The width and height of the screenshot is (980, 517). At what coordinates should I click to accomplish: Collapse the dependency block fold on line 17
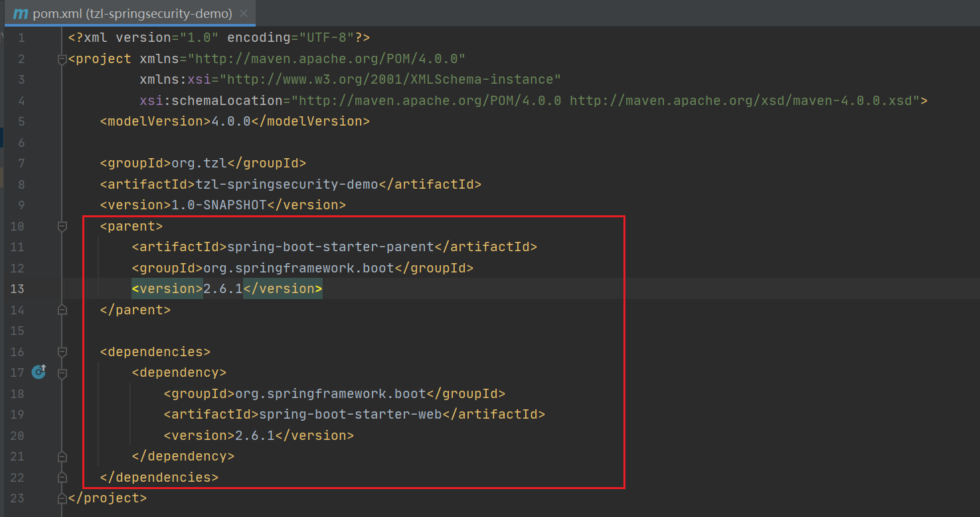pos(62,373)
